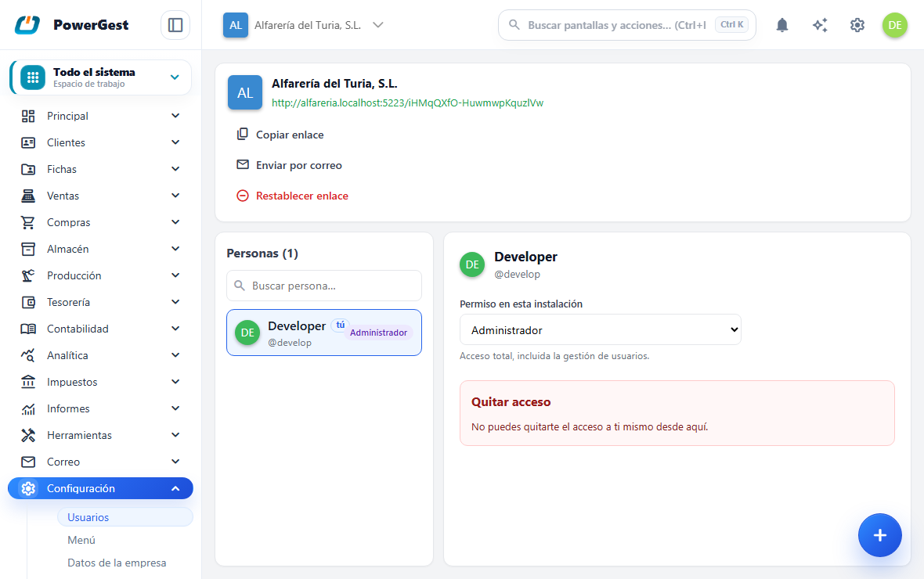
Task: Focus the Buscar pantallas y acciones search box
Action: [627, 25]
